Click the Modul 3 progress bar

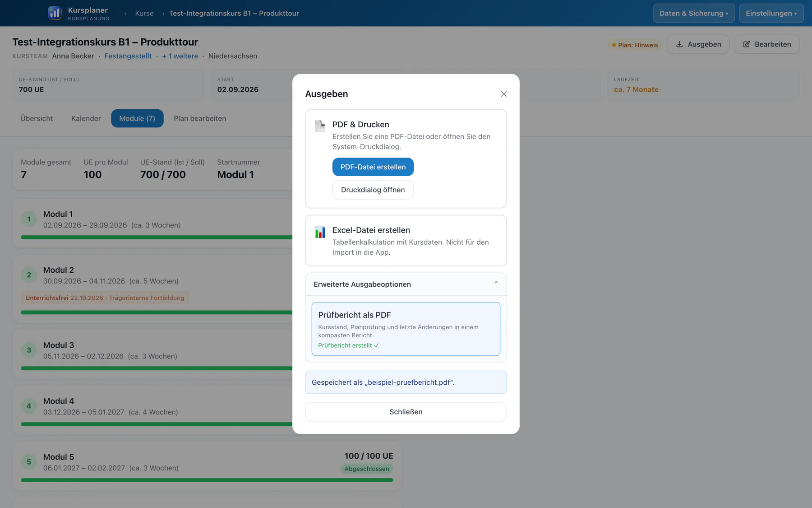[157, 368]
